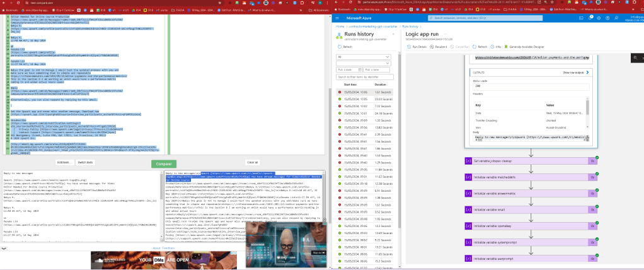This screenshot has width=644, height=270.
Task: Expand Initialize variable systemprompt step
Action: (x=531, y=242)
